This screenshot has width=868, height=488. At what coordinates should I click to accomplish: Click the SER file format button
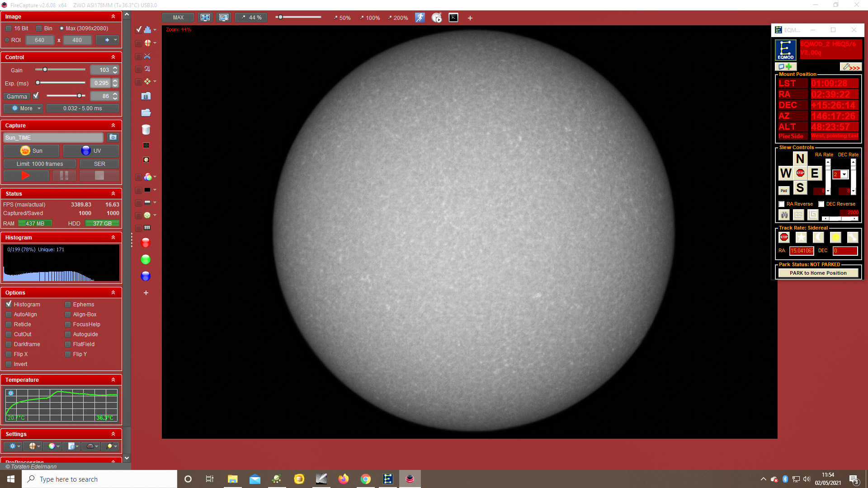pos(99,164)
